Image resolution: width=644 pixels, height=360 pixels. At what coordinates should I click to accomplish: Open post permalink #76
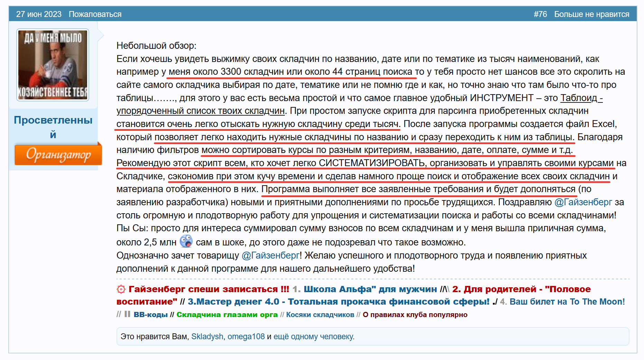pos(540,14)
